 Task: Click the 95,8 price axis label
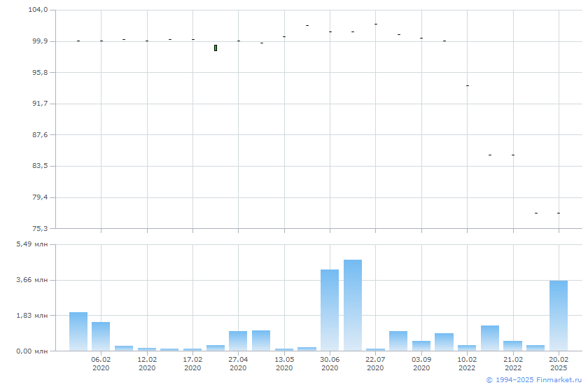(x=40, y=72)
